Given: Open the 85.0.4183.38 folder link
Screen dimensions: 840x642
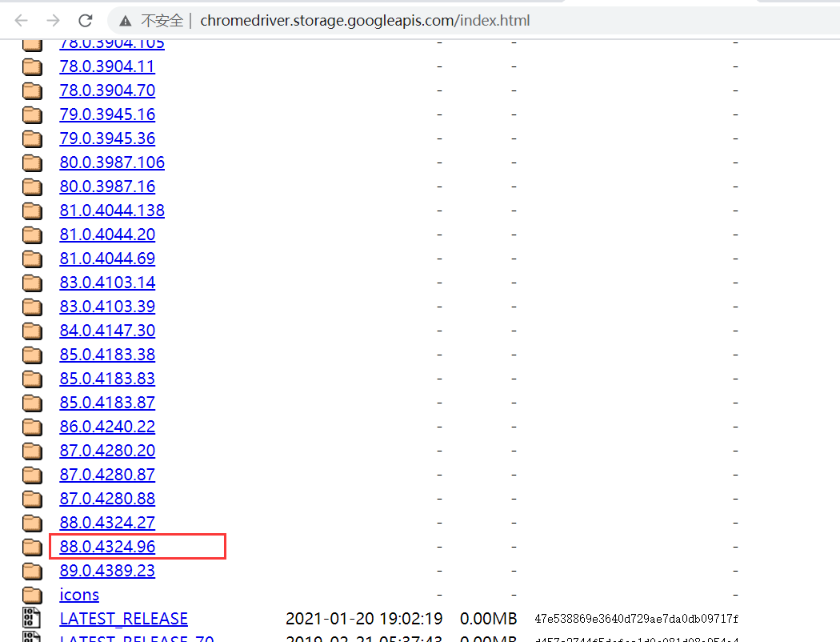Looking at the screenshot, I should (x=107, y=355).
